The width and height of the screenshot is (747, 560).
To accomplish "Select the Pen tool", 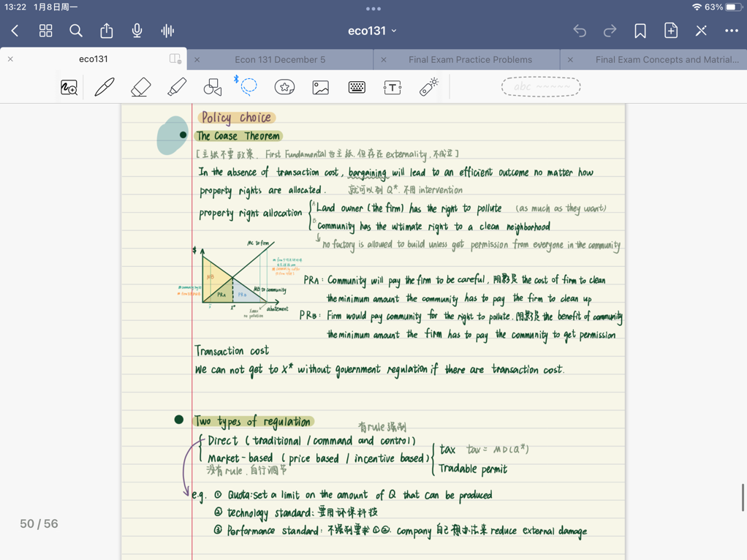I will click(105, 87).
